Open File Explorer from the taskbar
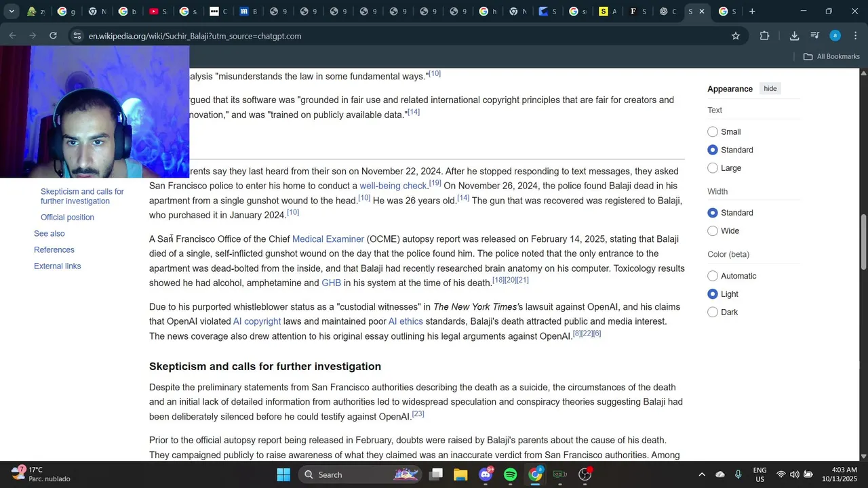 (460, 474)
